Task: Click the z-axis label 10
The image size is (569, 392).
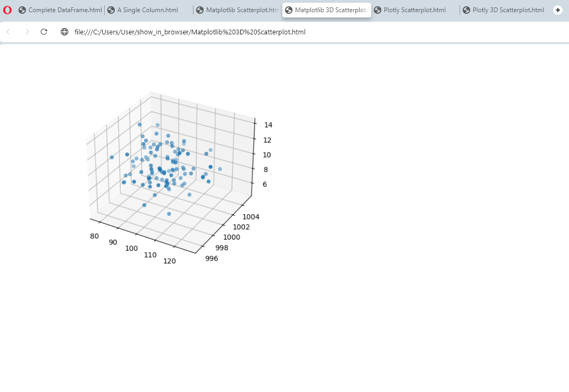Action: click(267, 155)
